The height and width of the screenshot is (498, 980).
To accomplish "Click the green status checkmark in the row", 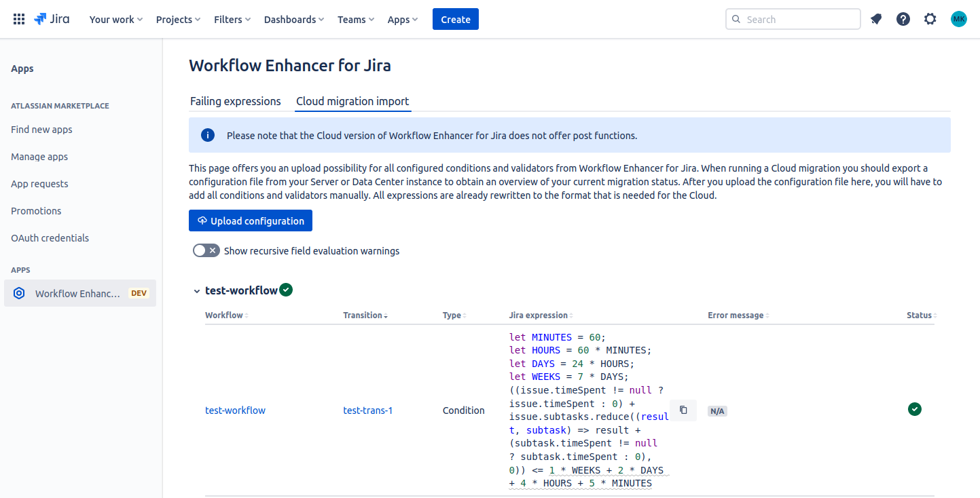I will (915, 409).
